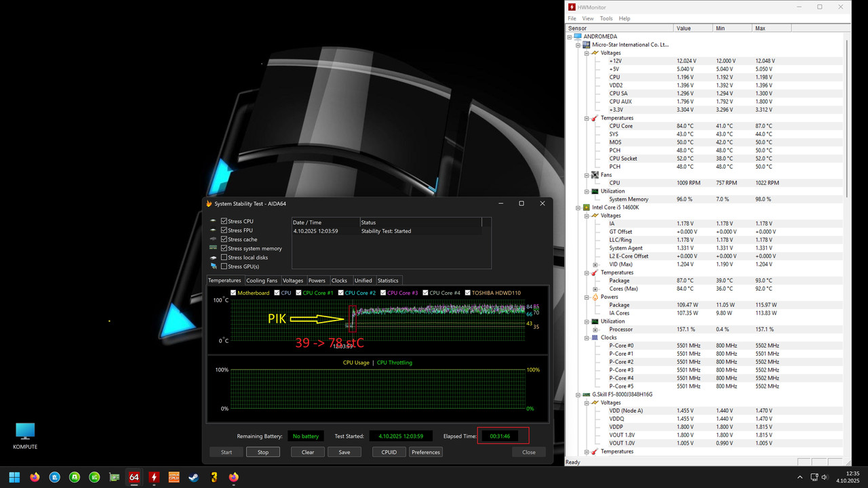Uncheck the Stress CPU checkbox
The width and height of the screenshot is (868, 488).
click(x=224, y=222)
